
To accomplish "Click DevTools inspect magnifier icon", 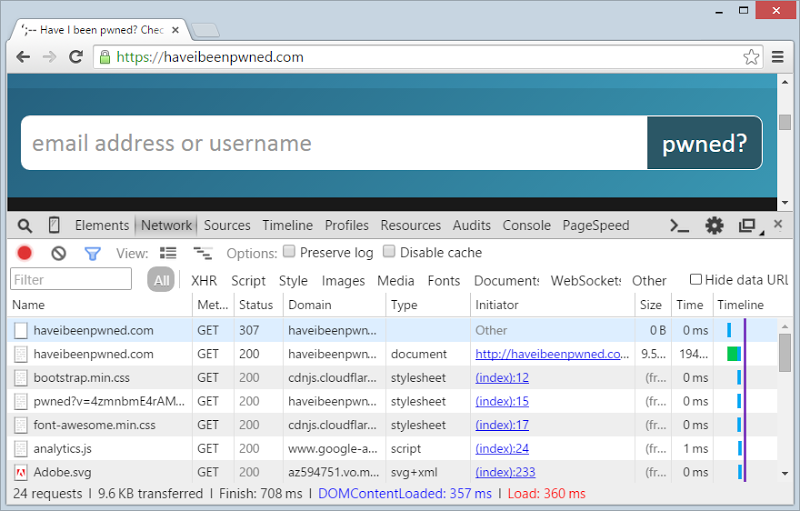I will 24,225.
